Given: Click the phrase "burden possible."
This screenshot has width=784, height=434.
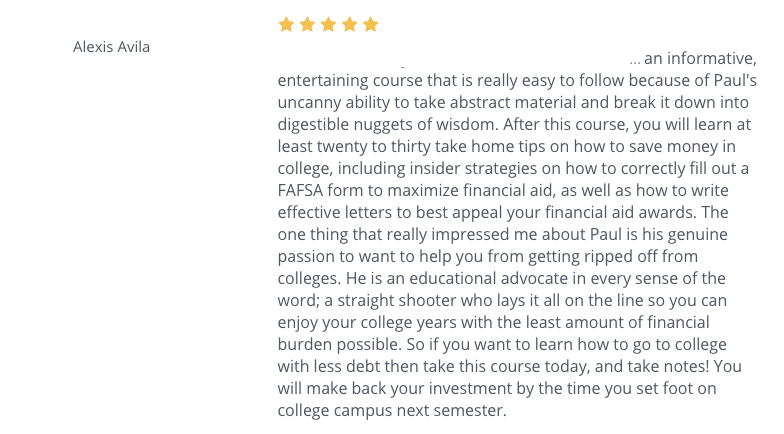Looking at the screenshot, I should click(340, 344).
